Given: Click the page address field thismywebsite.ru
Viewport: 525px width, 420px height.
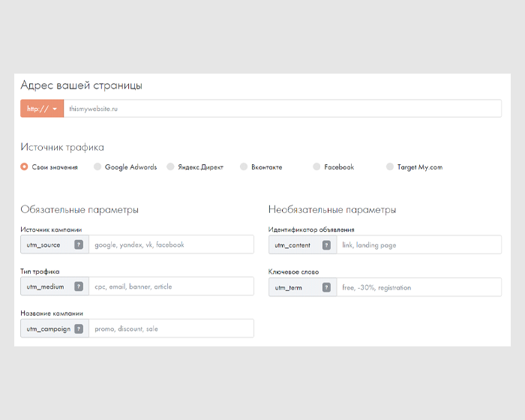Looking at the screenshot, I should 283,109.
